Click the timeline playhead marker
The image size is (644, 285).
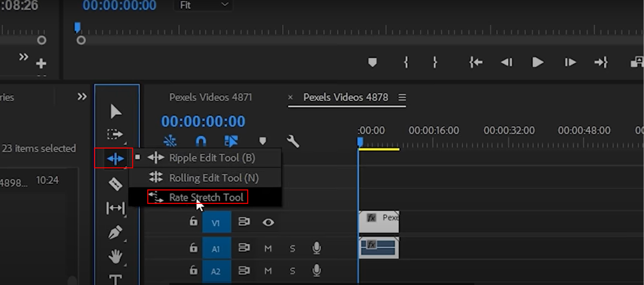[x=360, y=142]
